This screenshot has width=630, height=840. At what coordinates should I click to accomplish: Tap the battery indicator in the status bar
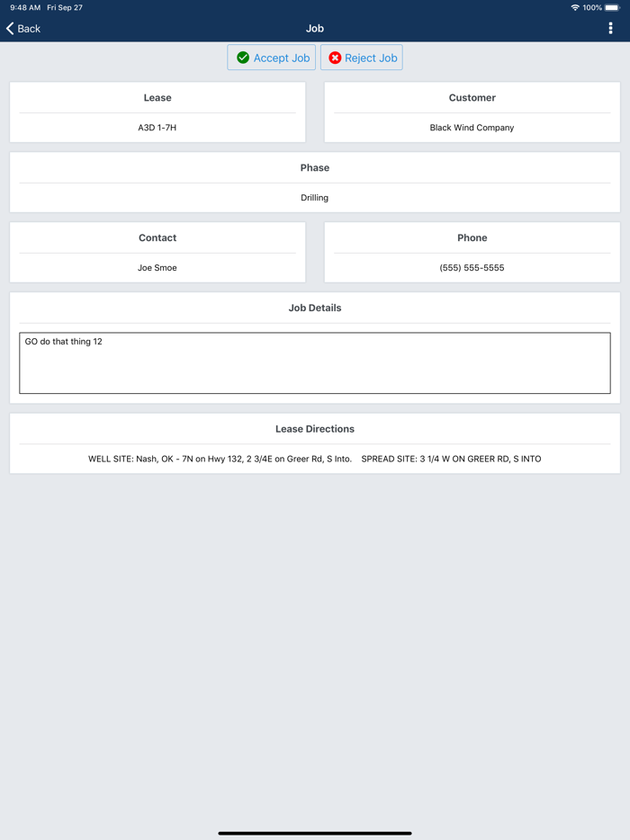tap(615, 6)
